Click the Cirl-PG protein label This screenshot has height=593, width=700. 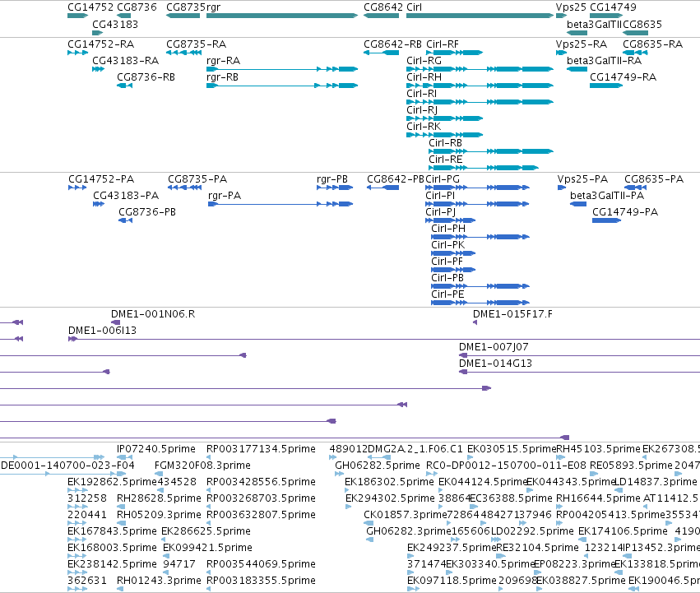coord(443,179)
